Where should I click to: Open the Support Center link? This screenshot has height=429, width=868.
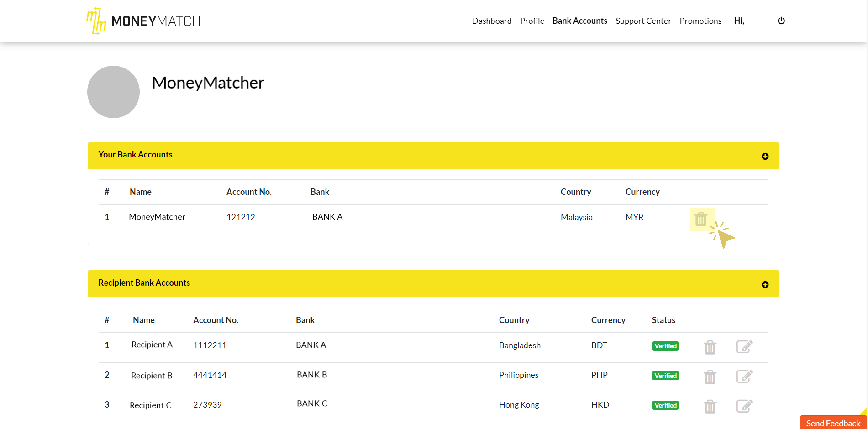click(643, 21)
